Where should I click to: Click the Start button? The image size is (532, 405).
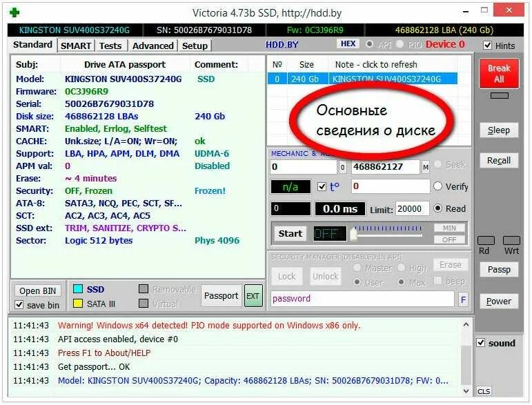[x=290, y=233]
